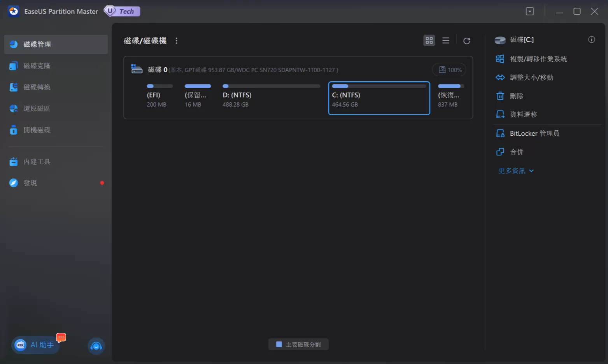Open the title bar dropdown menu icon
Viewport: 608px width, 364px height.
pos(530,12)
